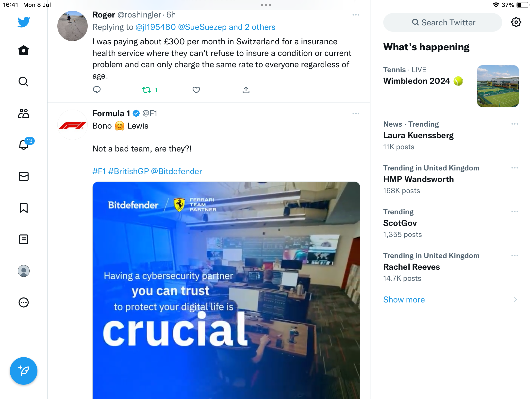
Task: Click the Search Twitter field
Action: 443,22
